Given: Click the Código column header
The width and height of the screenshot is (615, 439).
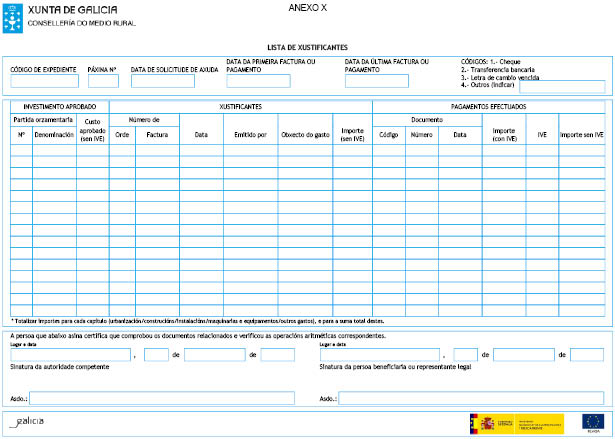Looking at the screenshot, I should [388, 135].
